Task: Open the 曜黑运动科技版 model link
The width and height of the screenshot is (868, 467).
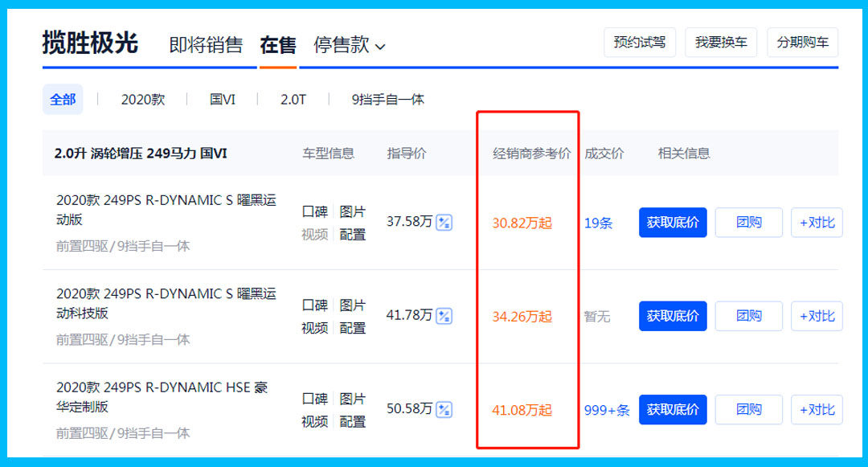Action: click(x=166, y=303)
